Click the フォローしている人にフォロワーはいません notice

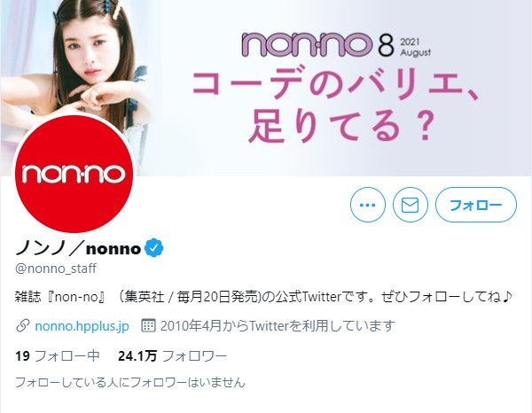coord(130,383)
